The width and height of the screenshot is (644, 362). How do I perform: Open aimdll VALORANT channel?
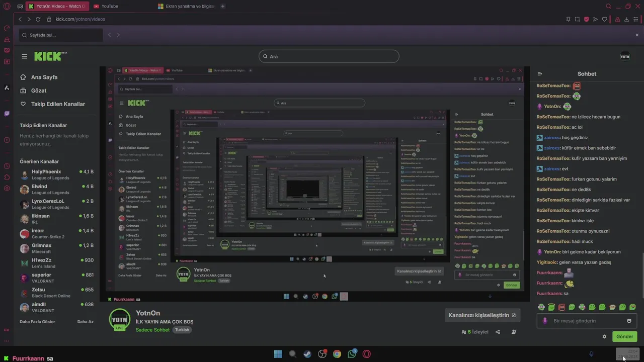coord(56,307)
